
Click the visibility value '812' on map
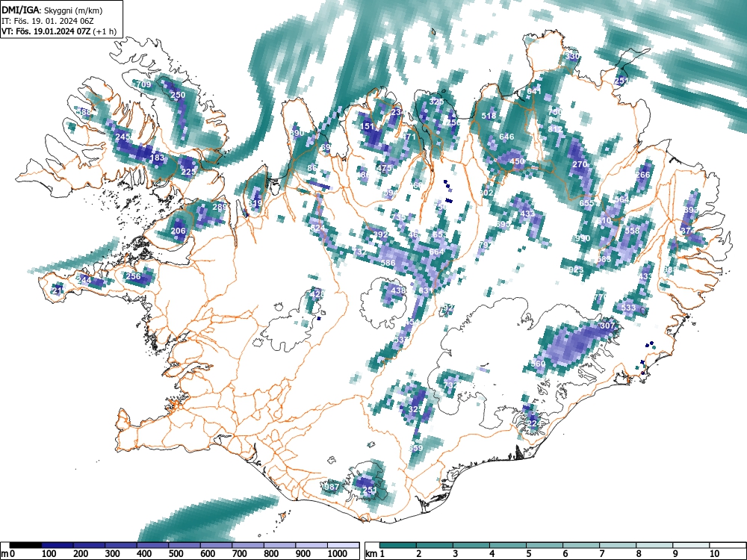tap(555, 129)
